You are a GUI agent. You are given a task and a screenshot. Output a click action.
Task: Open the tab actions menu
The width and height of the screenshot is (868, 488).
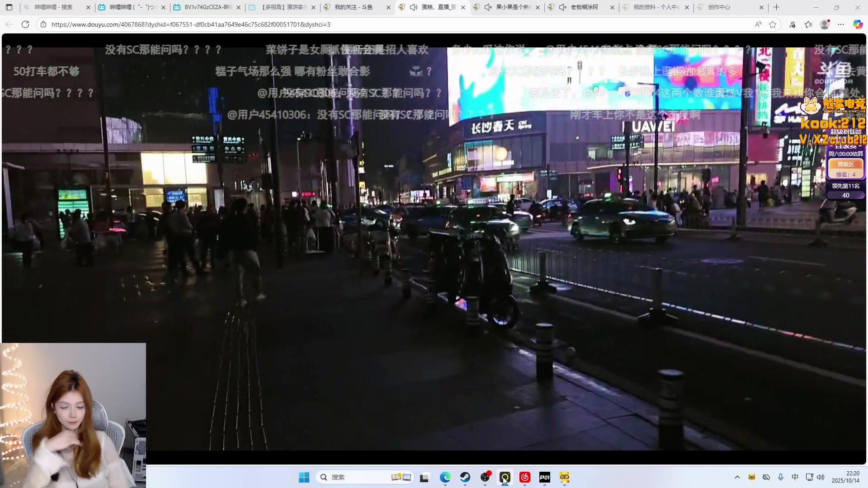click(x=9, y=7)
